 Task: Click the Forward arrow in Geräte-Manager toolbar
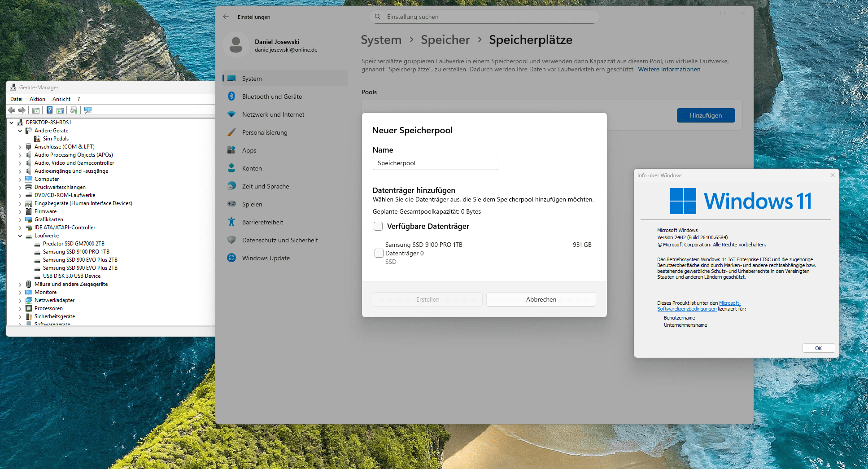pos(22,110)
